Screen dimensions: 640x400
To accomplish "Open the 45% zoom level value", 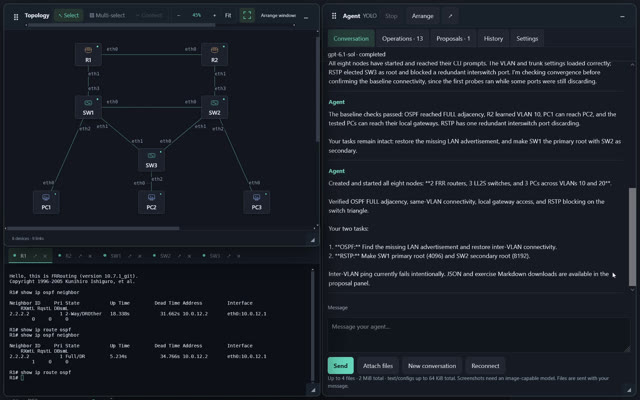I will pyautogui.click(x=197, y=16).
